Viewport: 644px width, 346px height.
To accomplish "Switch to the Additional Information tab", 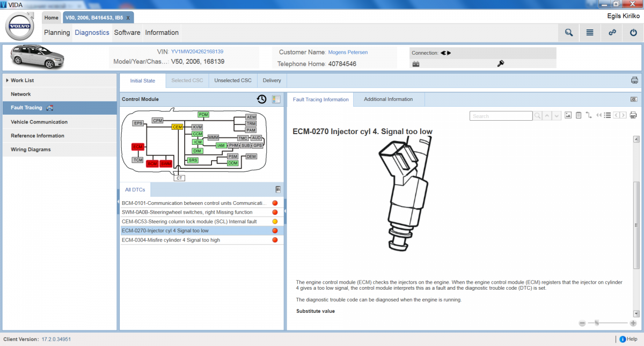I will [388, 99].
